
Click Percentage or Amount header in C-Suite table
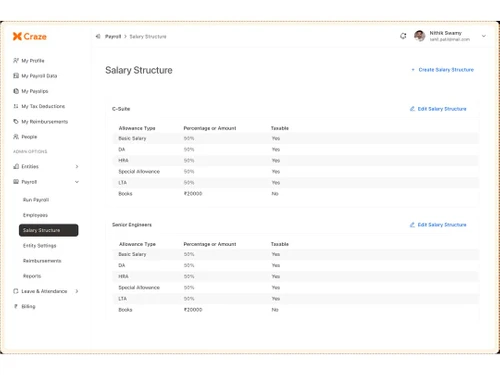210,128
